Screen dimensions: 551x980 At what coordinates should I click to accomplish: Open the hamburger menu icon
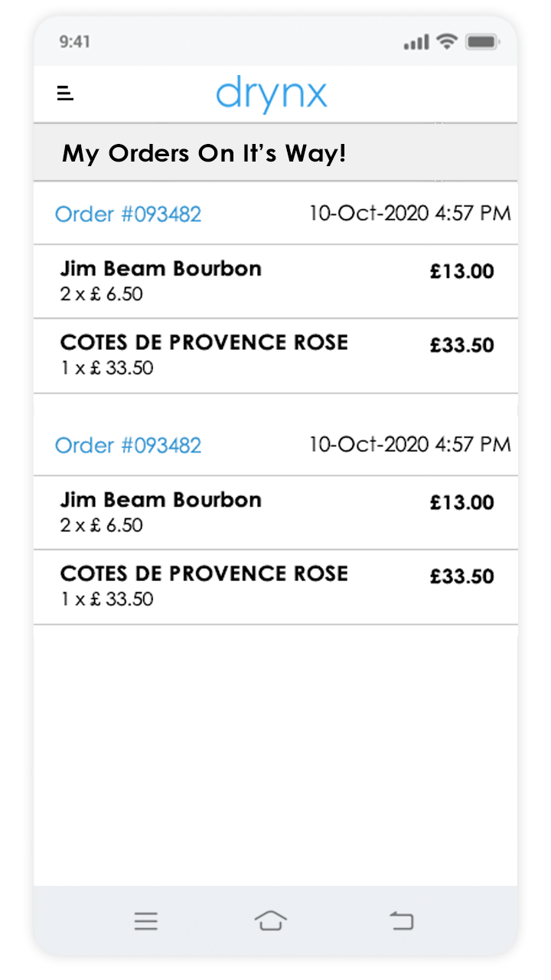[65, 93]
